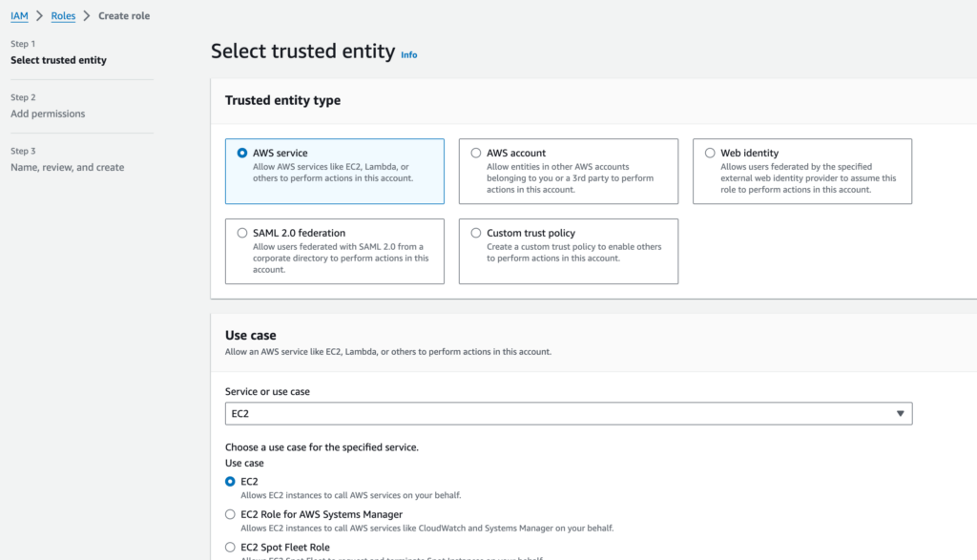Click the Use case section heading

[251, 335]
